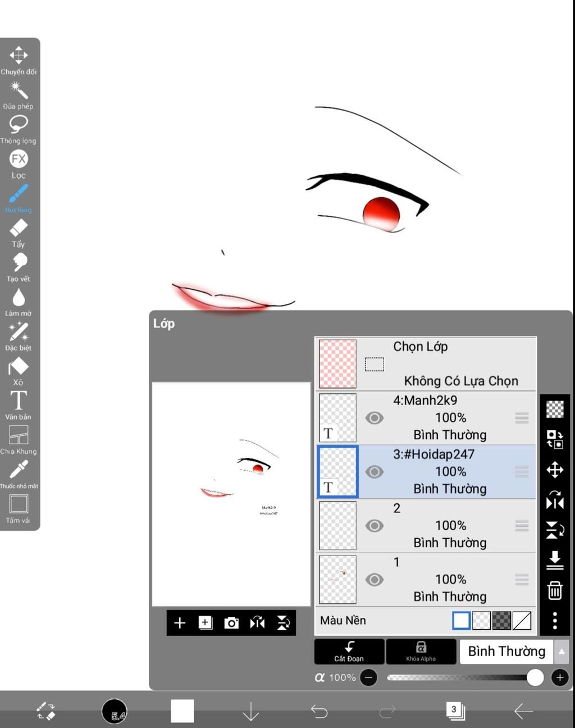
Task: Merge layer down with download arrow icon
Action: pyautogui.click(x=555, y=560)
